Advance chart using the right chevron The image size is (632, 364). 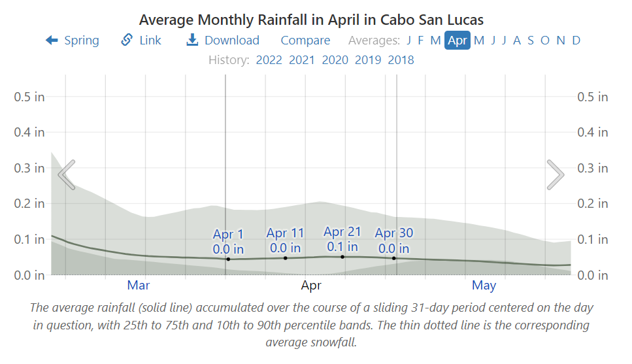coord(555,174)
